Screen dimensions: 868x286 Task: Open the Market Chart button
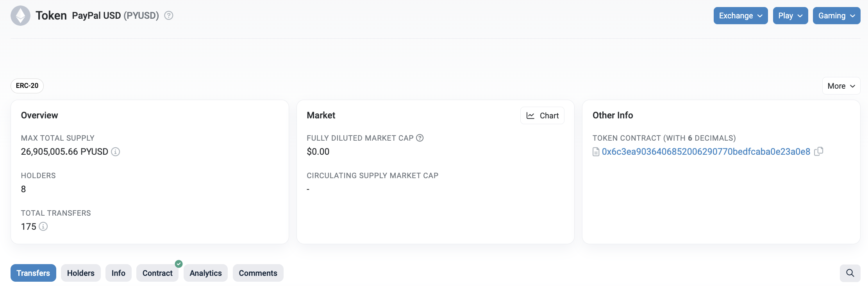pyautogui.click(x=542, y=116)
